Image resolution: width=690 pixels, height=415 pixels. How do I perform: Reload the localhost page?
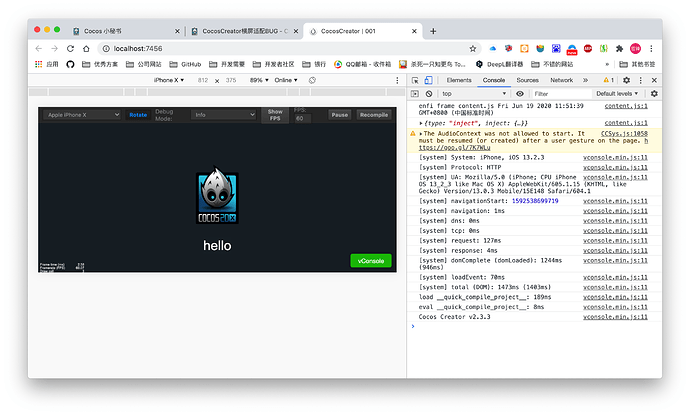(70, 48)
